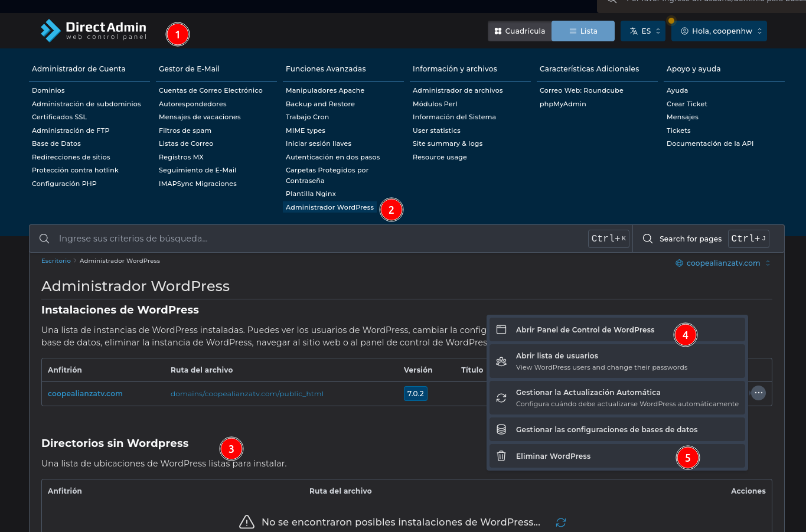The width and height of the screenshot is (806, 532).
Task: Open the coopealianzatv.com domain selector
Action: click(723, 263)
